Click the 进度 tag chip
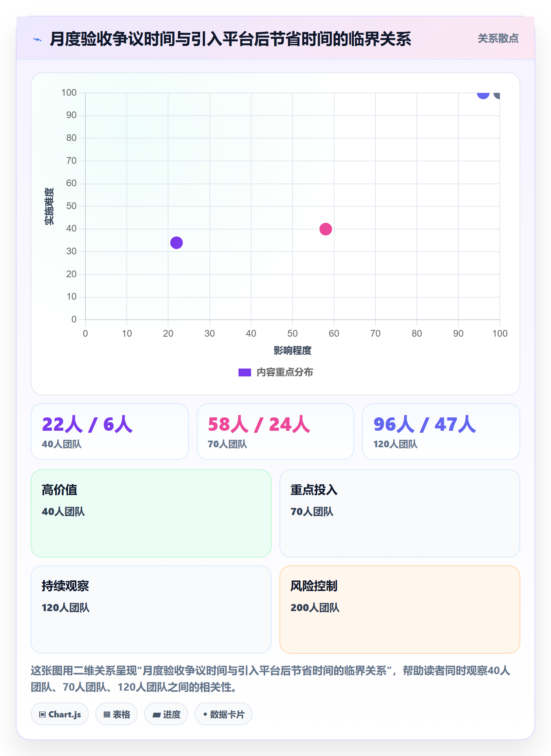This screenshot has width=551, height=756. 166,714
